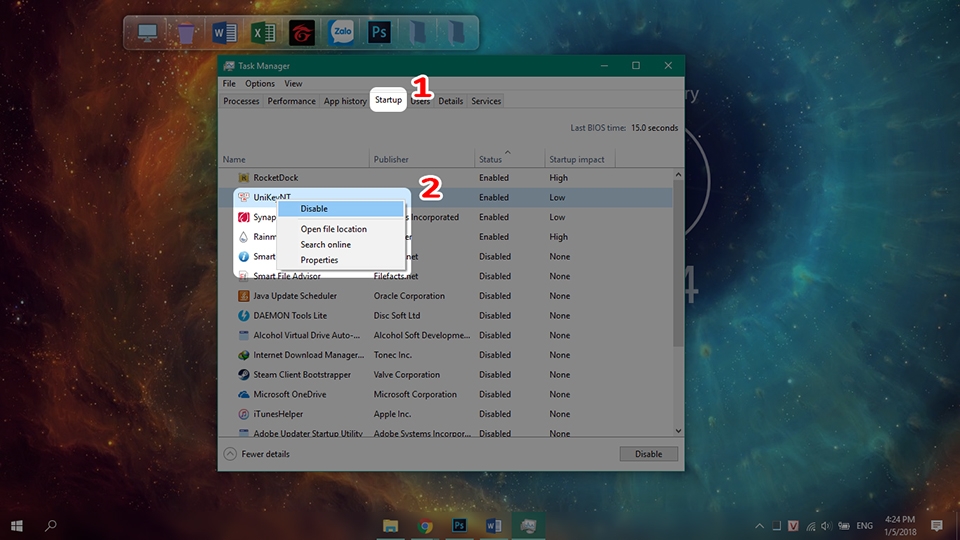Screen dimensions: 960x540
Task: Open the Recycle Bin dock icon
Action: point(186,32)
